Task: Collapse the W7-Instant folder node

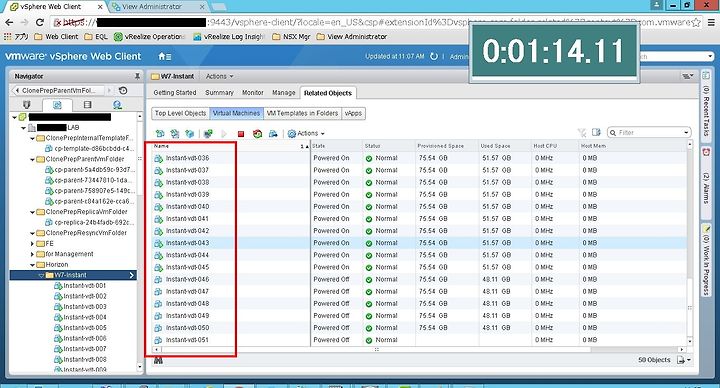Action: tap(41, 276)
